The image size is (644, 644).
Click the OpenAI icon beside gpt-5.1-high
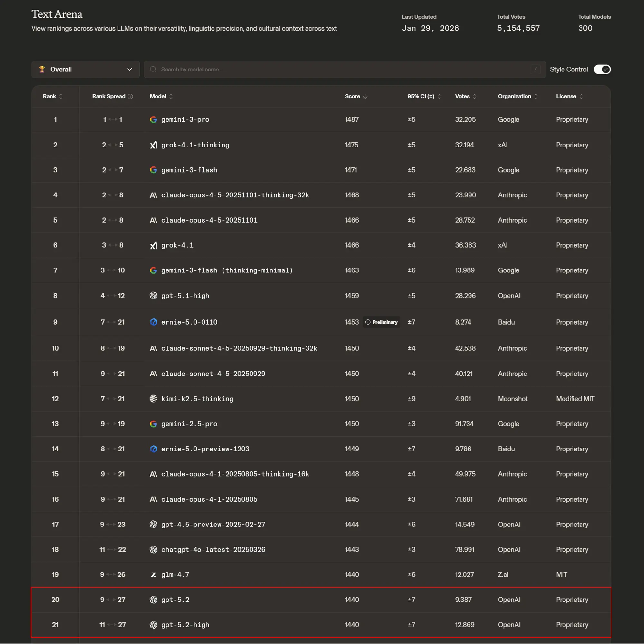pyautogui.click(x=153, y=295)
